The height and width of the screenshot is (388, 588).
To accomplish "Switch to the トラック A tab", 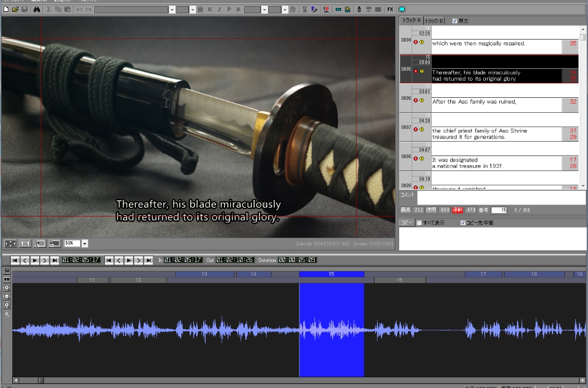I will pyautogui.click(x=412, y=21).
